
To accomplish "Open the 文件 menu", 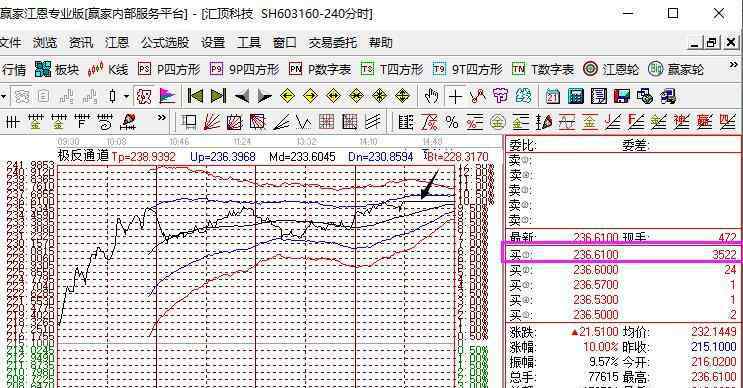I will click(x=10, y=43).
